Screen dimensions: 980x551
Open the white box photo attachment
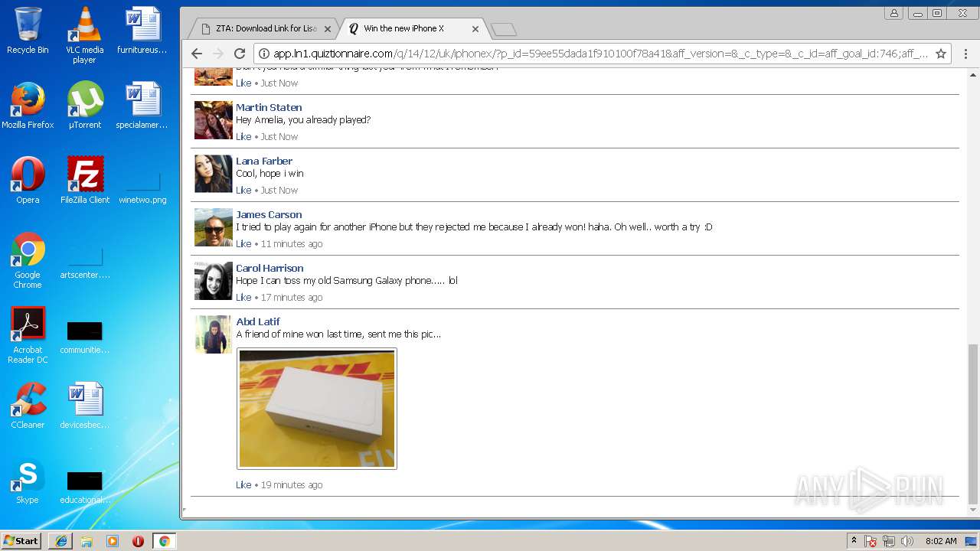pyautogui.click(x=317, y=409)
